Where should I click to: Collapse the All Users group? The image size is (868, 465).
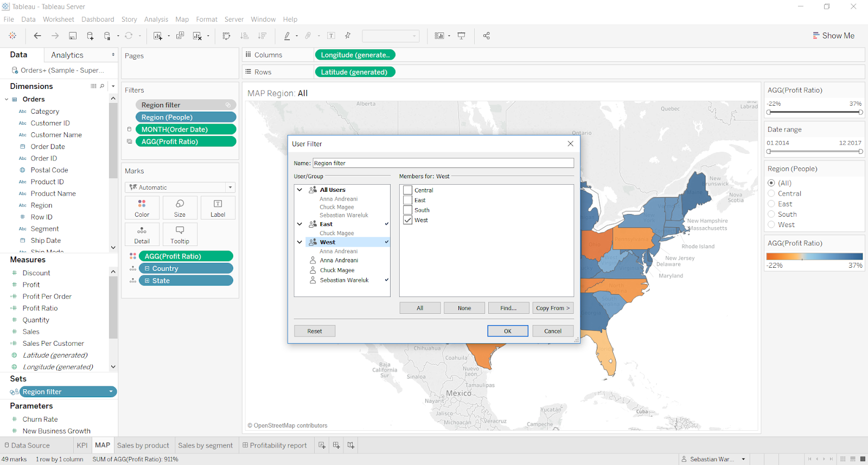(x=299, y=190)
